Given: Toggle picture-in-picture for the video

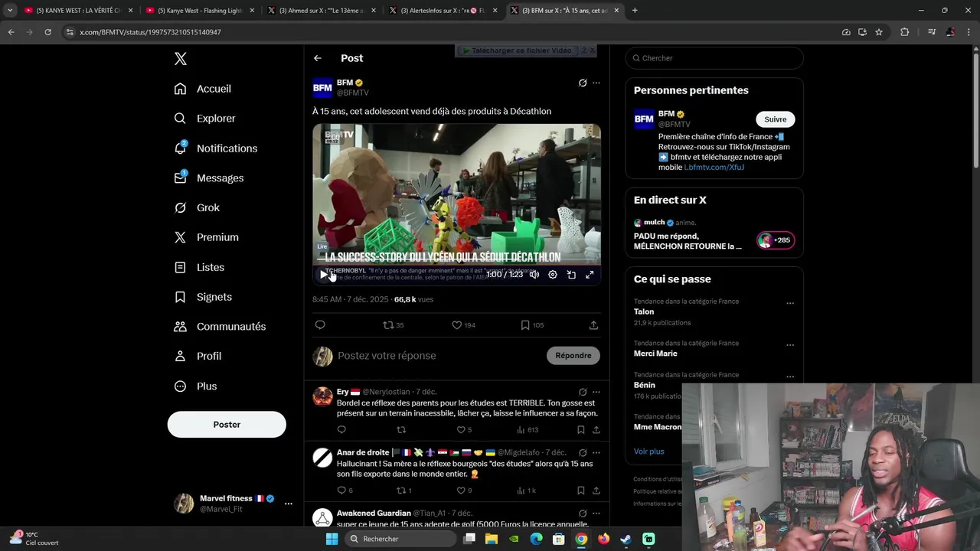Looking at the screenshot, I should point(571,275).
